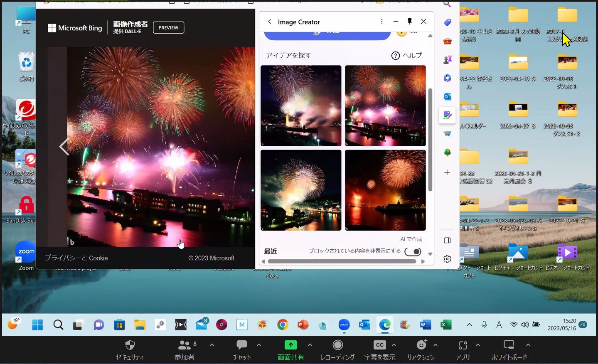This screenshot has height=364, width=598.
Task: Toggle Zoom recording button
Action: pos(337,349)
